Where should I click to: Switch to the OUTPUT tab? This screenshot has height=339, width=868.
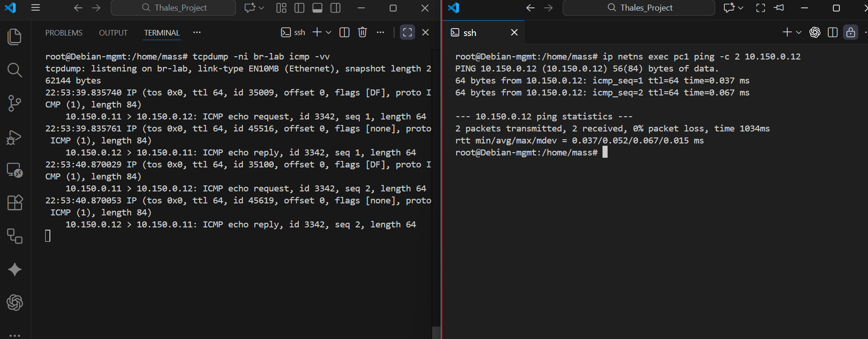coord(113,33)
